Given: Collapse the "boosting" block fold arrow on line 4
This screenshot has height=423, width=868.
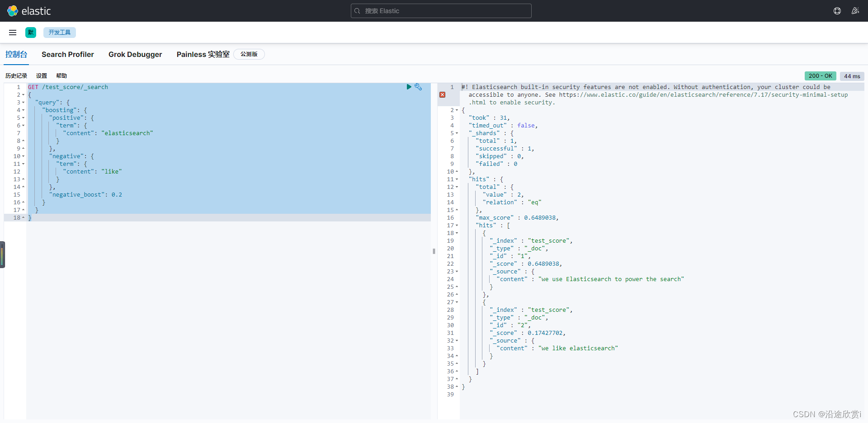Looking at the screenshot, I should pos(24,110).
